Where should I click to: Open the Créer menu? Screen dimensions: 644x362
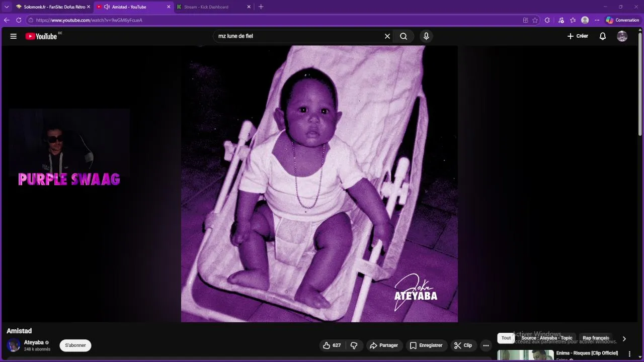(578, 36)
